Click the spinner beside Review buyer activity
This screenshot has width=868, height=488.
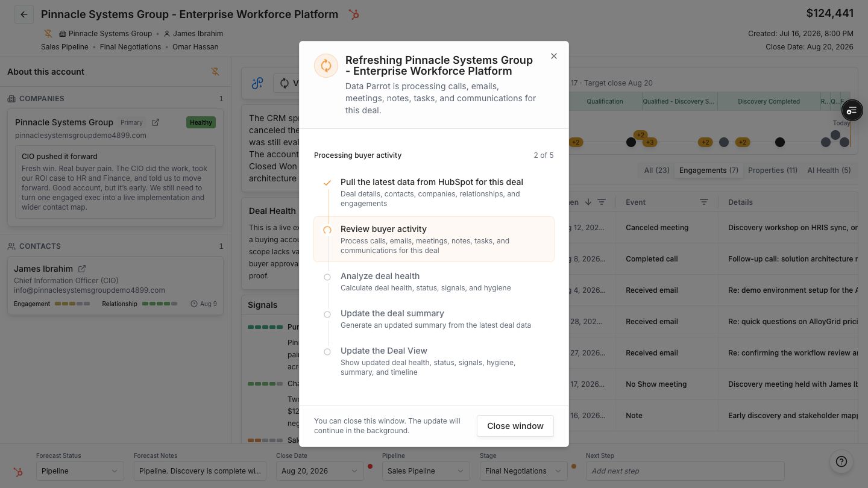coord(327,230)
